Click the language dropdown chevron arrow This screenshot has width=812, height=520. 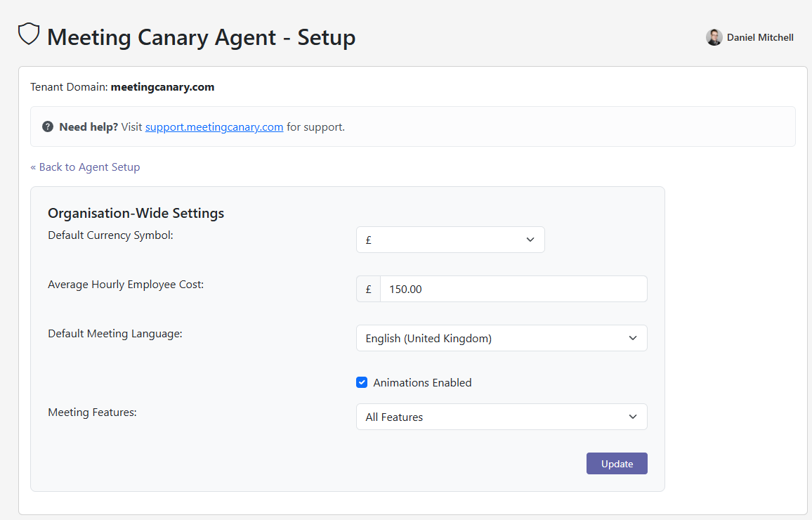click(x=631, y=338)
